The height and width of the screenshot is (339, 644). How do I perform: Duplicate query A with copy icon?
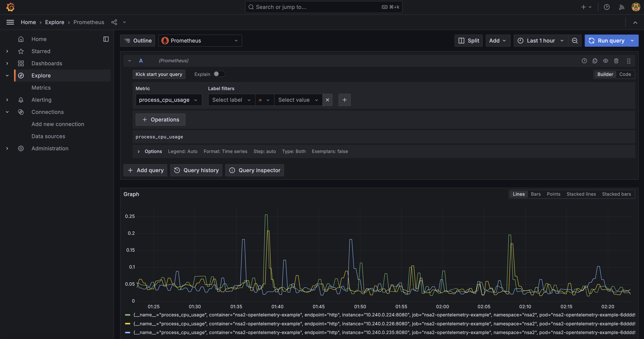click(595, 61)
